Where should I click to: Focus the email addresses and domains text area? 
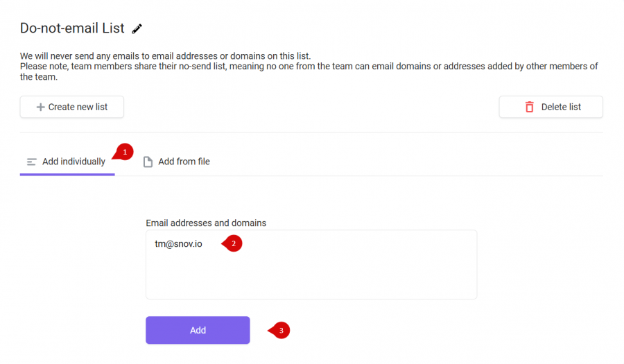(x=311, y=265)
